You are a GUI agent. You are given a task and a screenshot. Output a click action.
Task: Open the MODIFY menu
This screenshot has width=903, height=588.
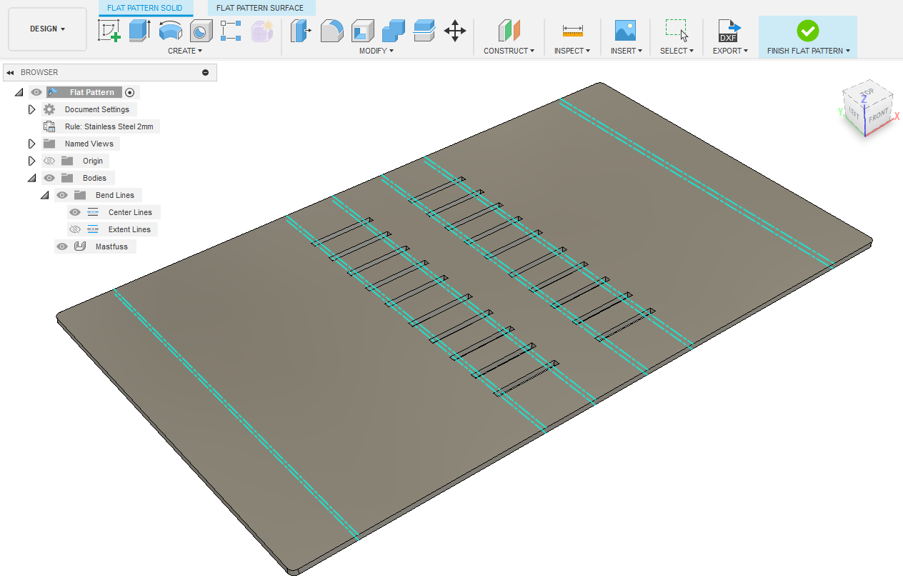[376, 51]
